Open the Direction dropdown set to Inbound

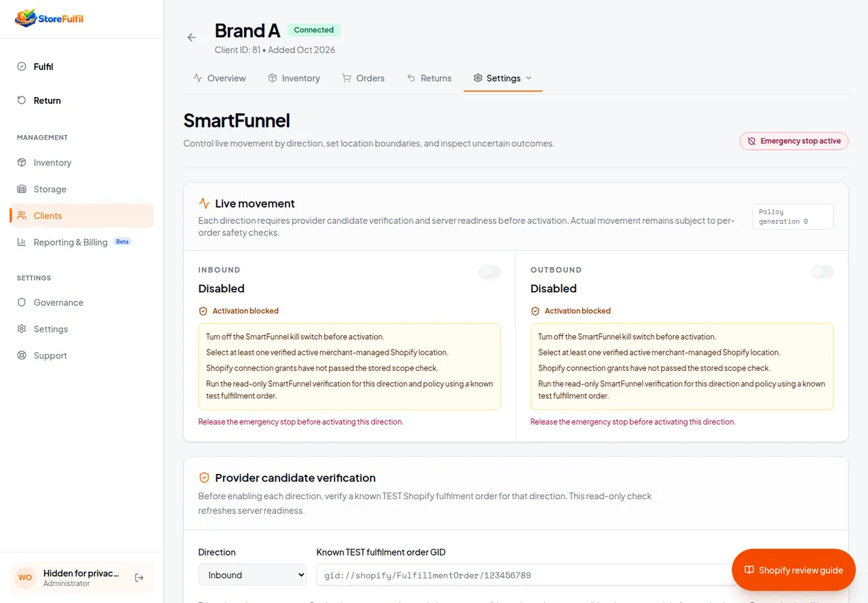[252, 575]
